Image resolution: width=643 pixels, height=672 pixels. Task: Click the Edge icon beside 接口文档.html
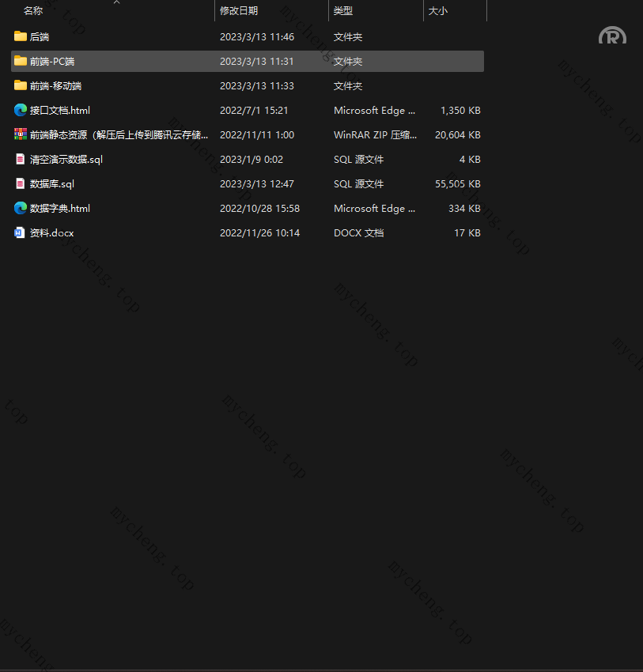pos(21,110)
